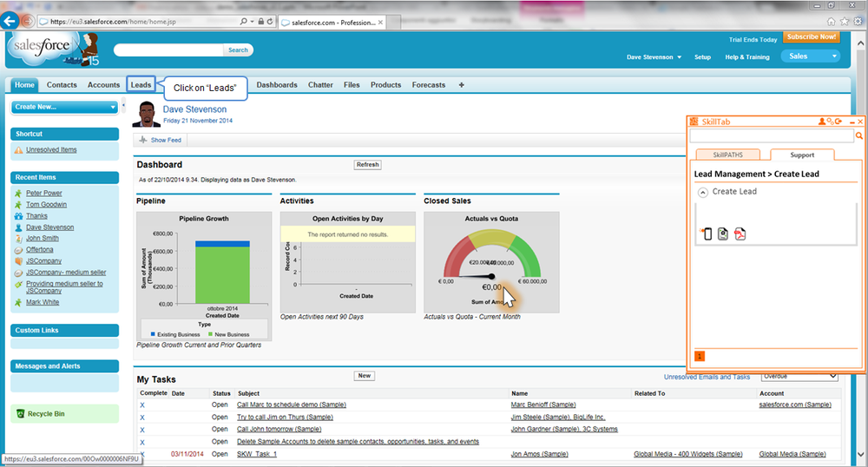The width and height of the screenshot is (868, 467).
Task: Open the Pipeline Growth chart
Action: (x=204, y=275)
